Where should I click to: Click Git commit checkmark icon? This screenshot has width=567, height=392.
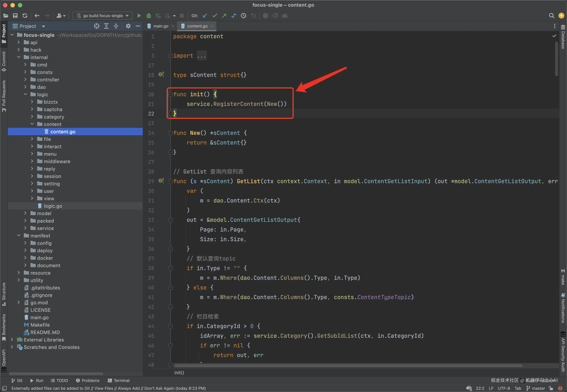[215, 16]
